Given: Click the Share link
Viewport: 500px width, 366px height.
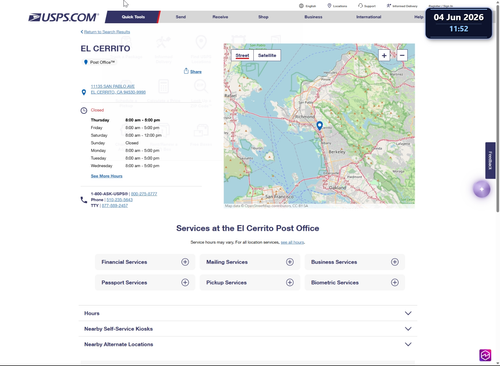Looking at the screenshot, I should tap(196, 72).
